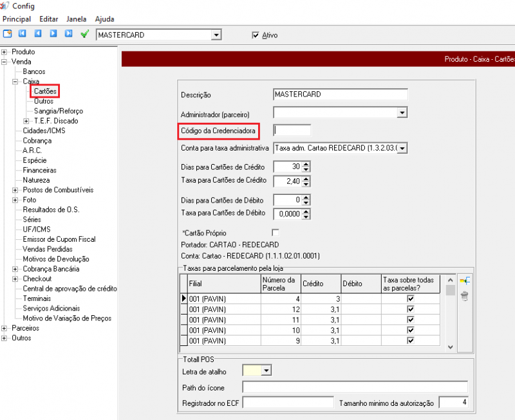This screenshot has width=515, height=420.
Task: Open the Letra de atalho color dropdown
Action: [x=267, y=370]
